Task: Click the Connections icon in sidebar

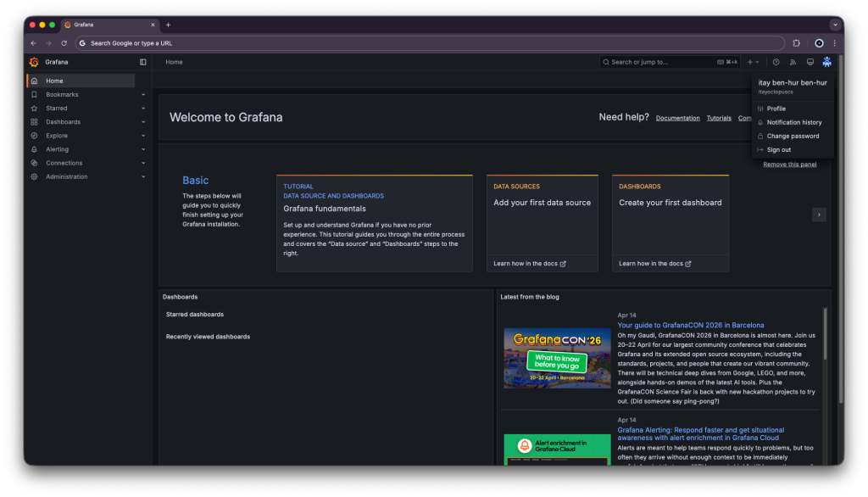Action: pyautogui.click(x=34, y=163)
